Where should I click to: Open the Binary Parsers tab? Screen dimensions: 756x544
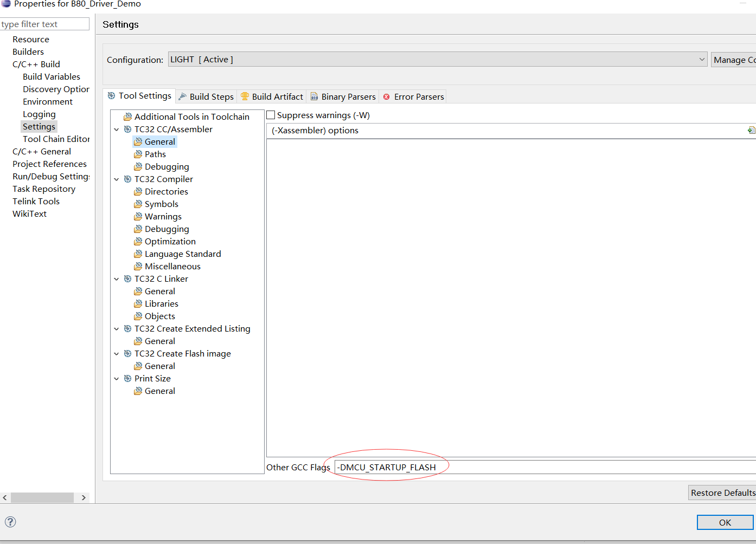(x=343, y=96)
